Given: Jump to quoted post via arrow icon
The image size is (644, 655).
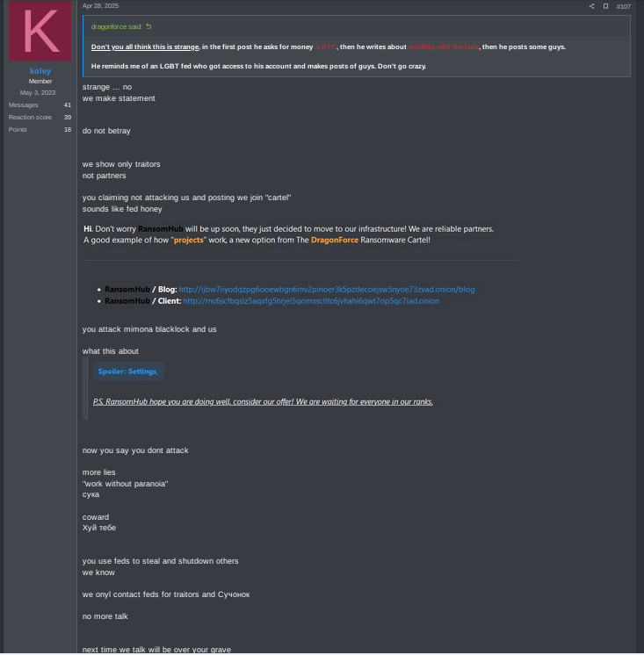Looking at the screenshot, I should pos(148,26).
